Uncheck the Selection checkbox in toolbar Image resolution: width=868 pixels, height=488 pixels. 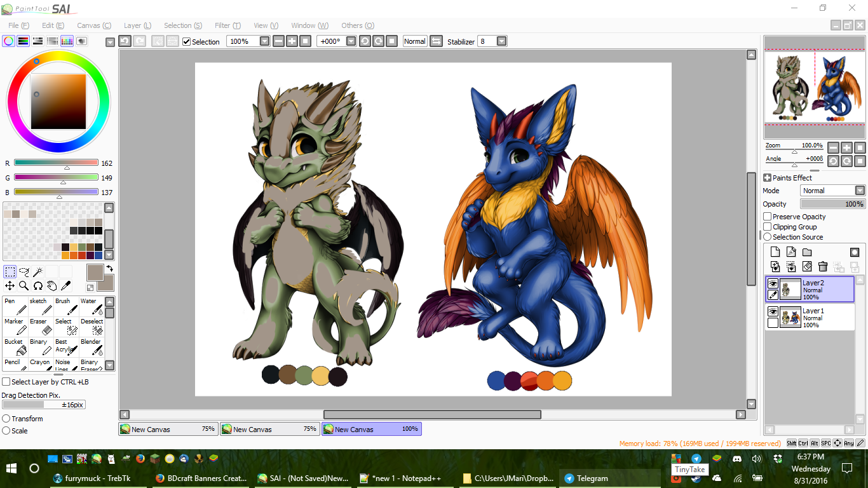pyautogui.click(x=186, y=42)
